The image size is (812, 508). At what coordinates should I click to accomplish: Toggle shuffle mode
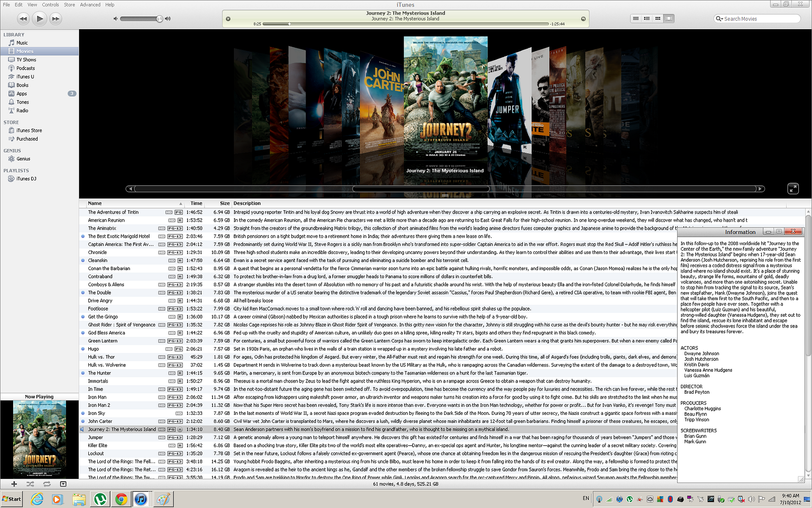[30, 484]
